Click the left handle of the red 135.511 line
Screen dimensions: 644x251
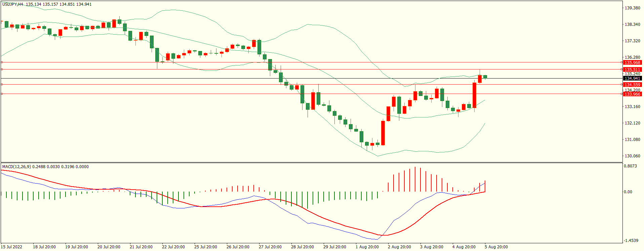click(2, 69)
